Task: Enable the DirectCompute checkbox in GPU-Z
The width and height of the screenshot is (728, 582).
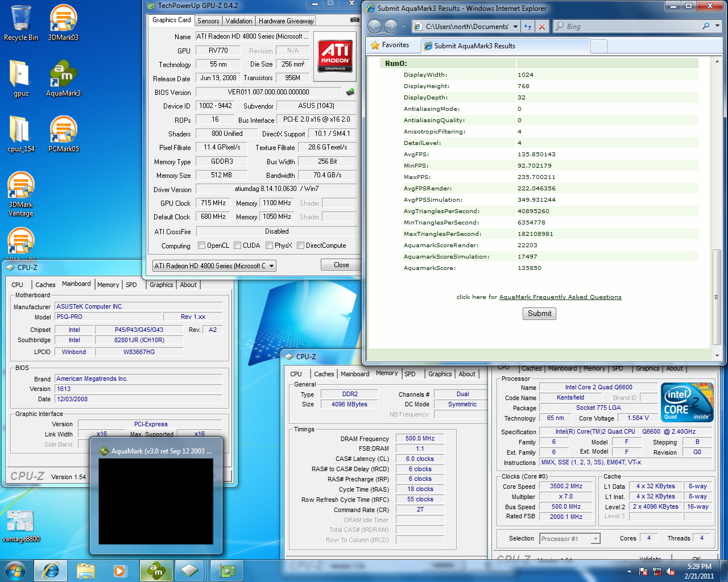Action: [x=300, y=246]
